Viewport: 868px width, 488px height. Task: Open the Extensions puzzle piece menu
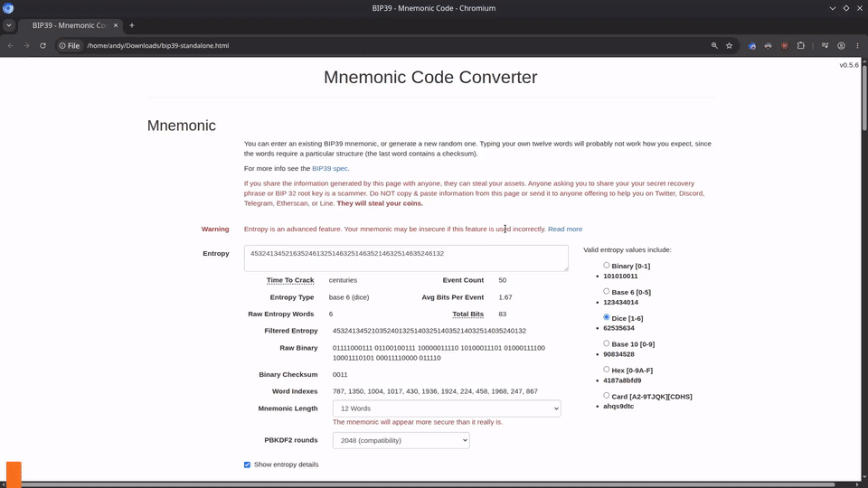[800, 46]
